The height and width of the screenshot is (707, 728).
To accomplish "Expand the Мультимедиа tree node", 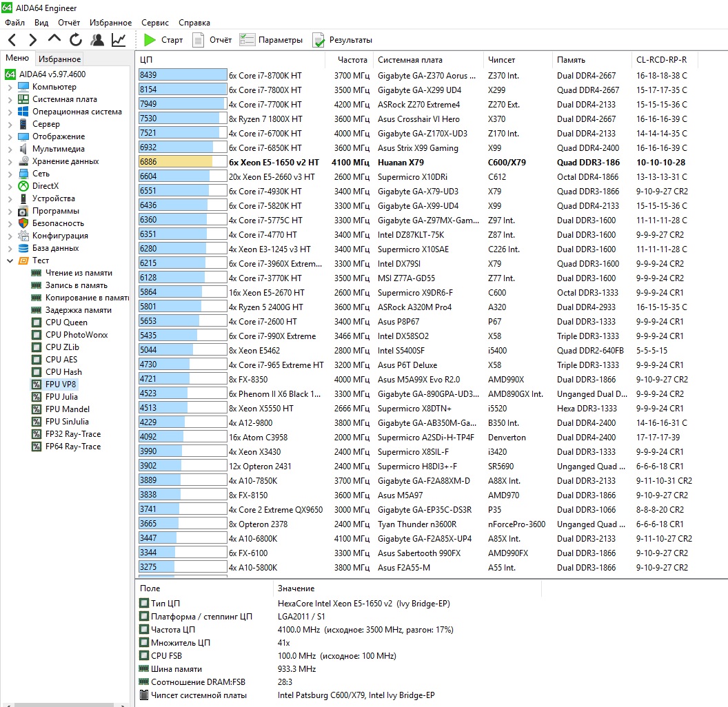I will (10, 149).
